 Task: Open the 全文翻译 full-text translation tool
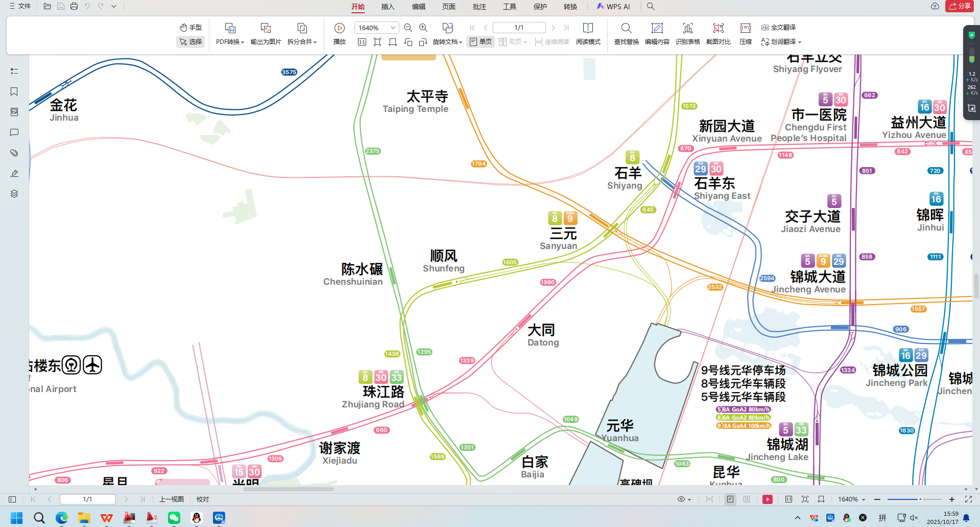tap(780, 28)
